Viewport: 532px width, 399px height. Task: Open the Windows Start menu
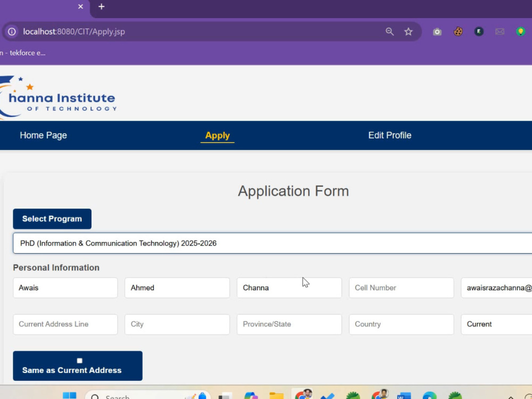click(70, 396)
